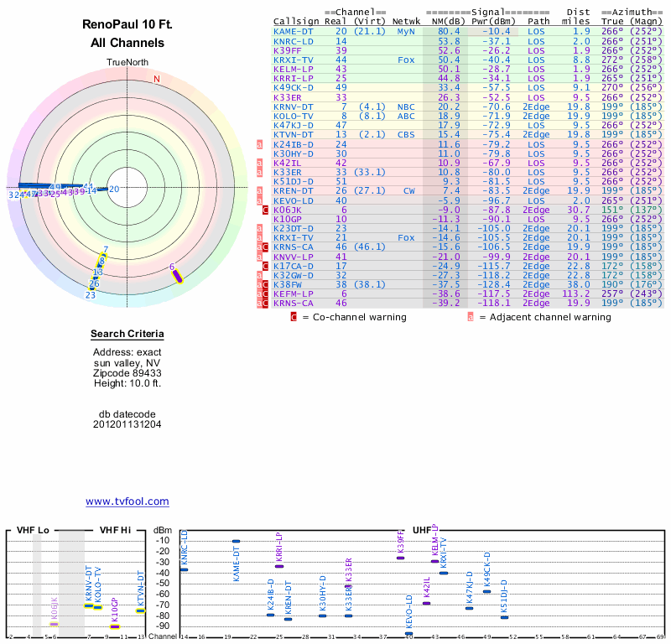The width and height of the screenshot is (671, 644).
Task: Click the purple channel 6 marker on radar
Action: click(177, 274)
